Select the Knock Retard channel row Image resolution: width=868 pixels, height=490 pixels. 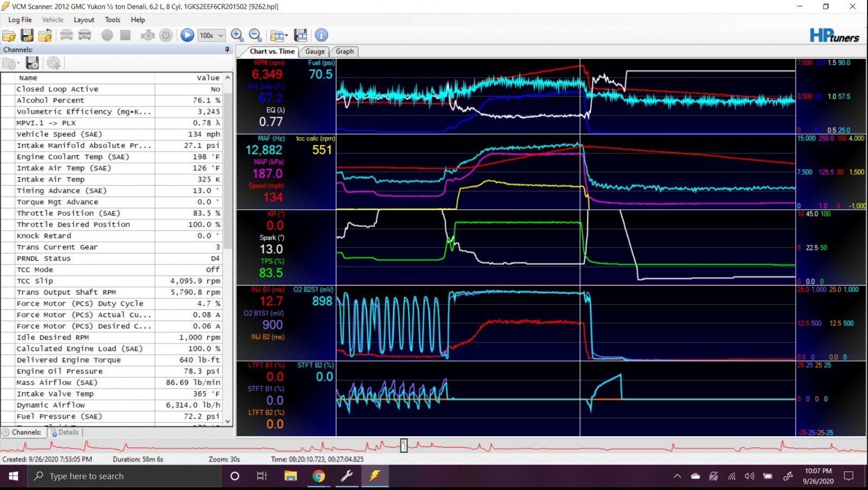click(x=112, y=236)
